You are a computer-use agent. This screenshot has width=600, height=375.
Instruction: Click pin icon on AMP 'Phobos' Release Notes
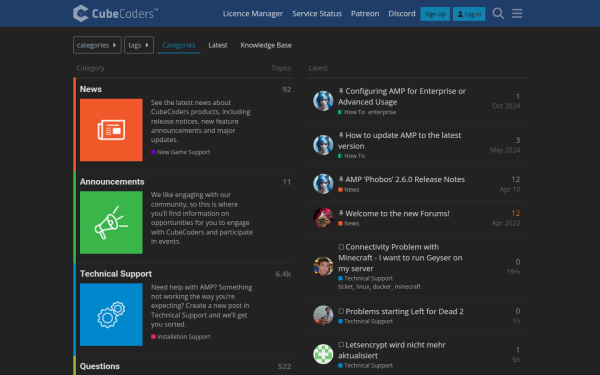[341, 179]
